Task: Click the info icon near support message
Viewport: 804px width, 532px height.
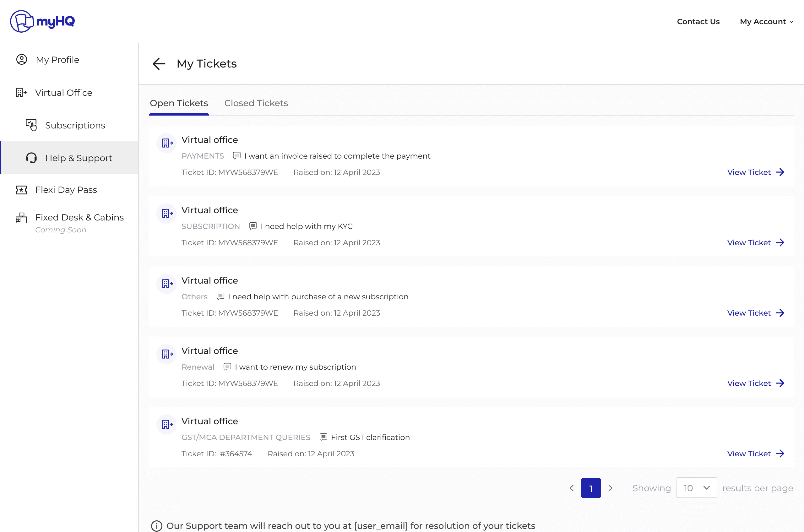Action: tap(156, 526)
